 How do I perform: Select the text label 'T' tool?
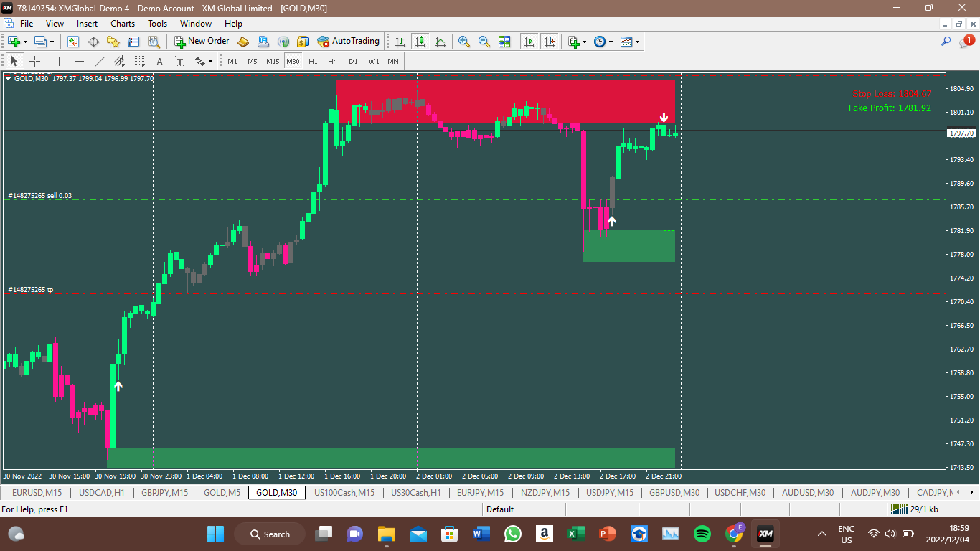(179, 61)
